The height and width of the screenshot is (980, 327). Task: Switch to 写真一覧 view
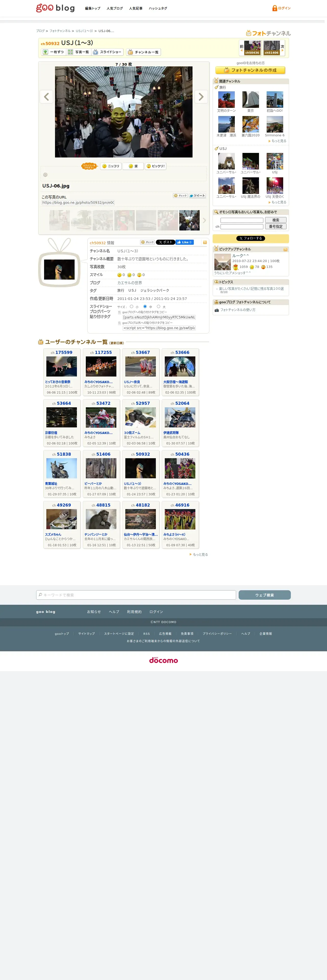78,52
